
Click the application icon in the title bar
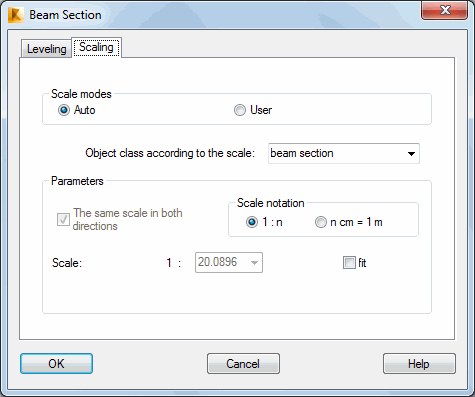click(15, 15)
